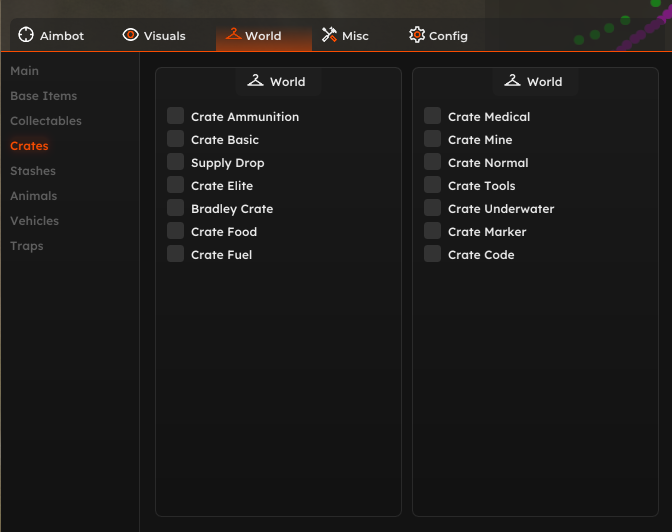The width and height of the screenshot is (672, 532).
Task: Enable the Crate Ammunition checkbox
Action: click(175, 116)
